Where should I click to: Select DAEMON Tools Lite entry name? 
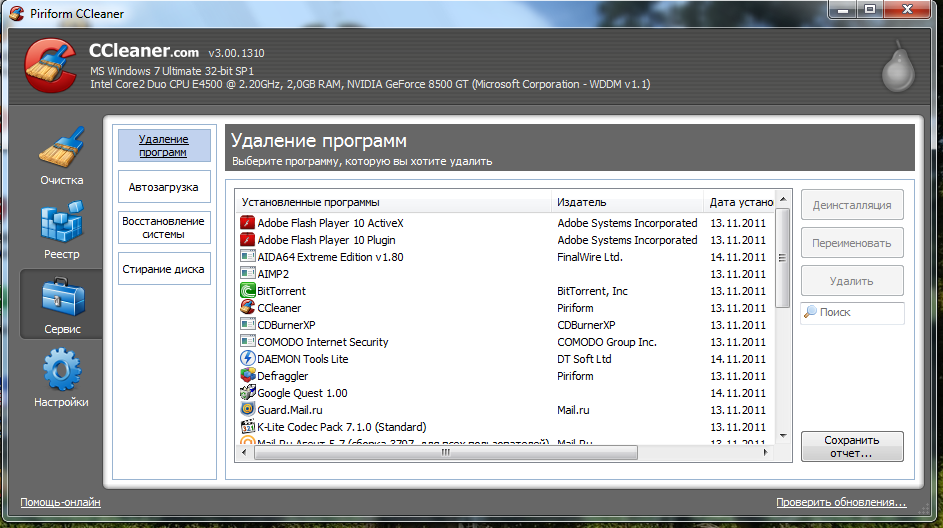(303, 359)
